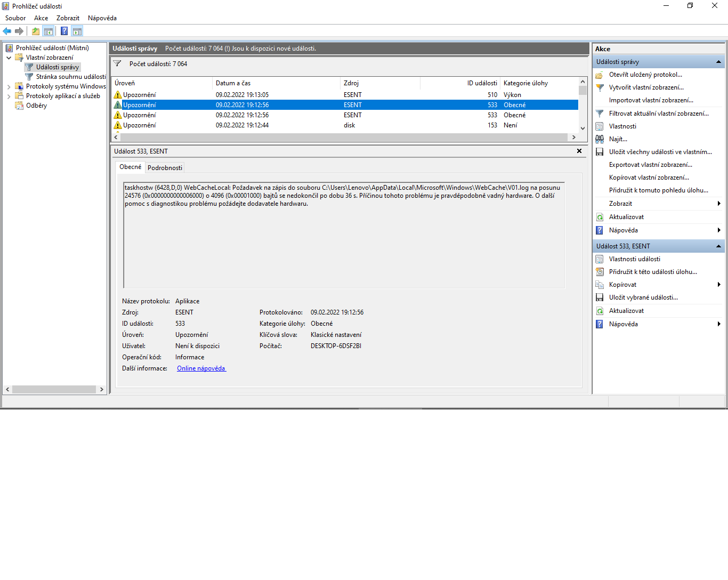Click Vytvořit vlastní zobrazení action
Screen dimensions: 728x580
tap(646, 87)
